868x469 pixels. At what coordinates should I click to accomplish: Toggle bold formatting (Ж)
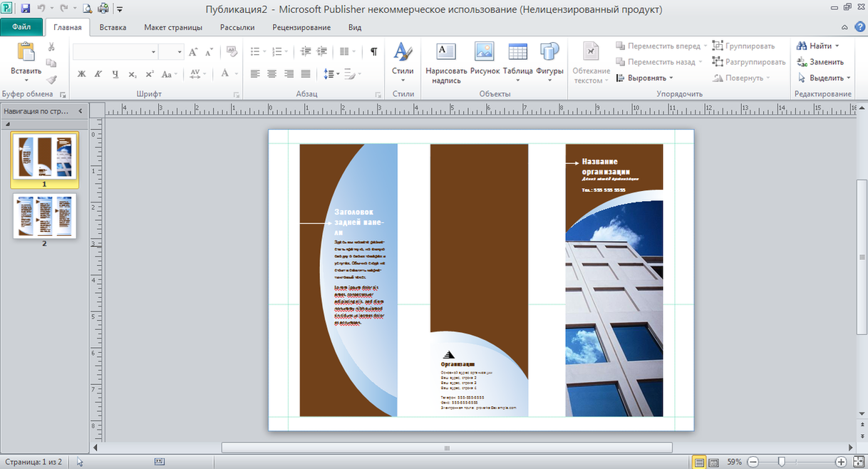click(81, 74)
